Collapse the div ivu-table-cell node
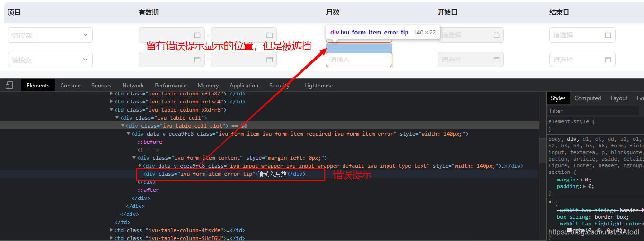Screen dimensions: 644x241 coord(117,118)
